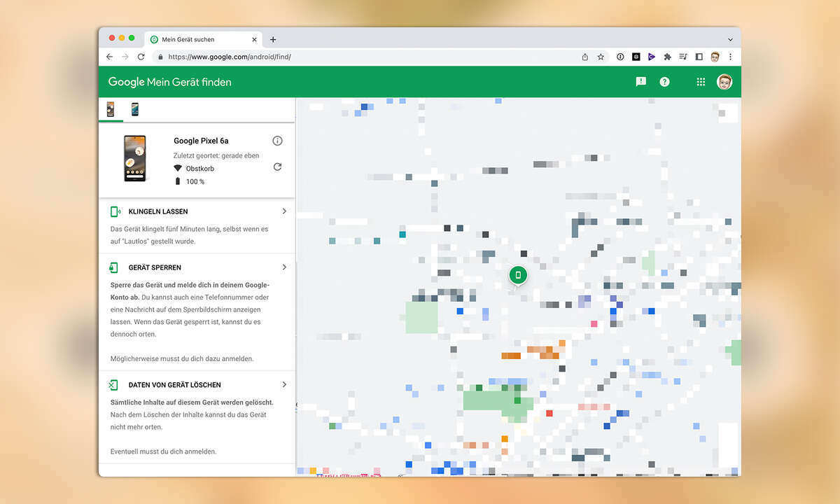Viewport: 840px width, 504px height.
Task: Select the Mein Gerät suchen browser tab
Action: pyautogui.click(x=203, y=39)
